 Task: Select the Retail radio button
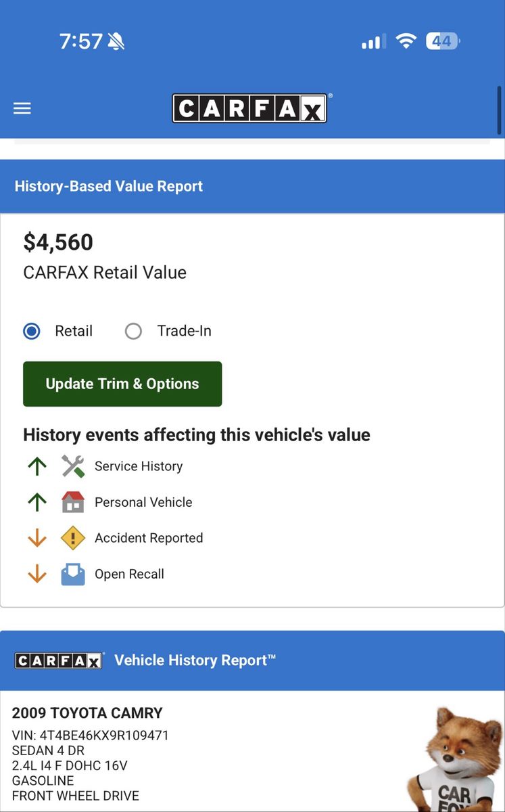(32, 331)
